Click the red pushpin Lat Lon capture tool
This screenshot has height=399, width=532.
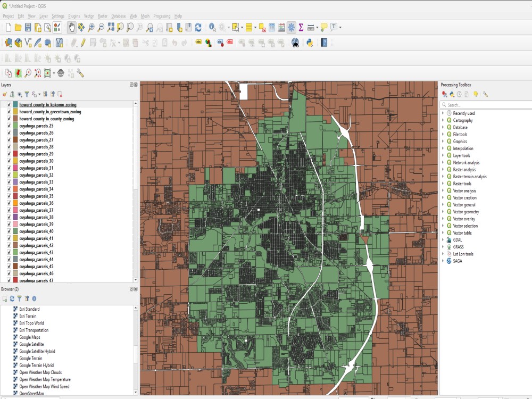18,73
